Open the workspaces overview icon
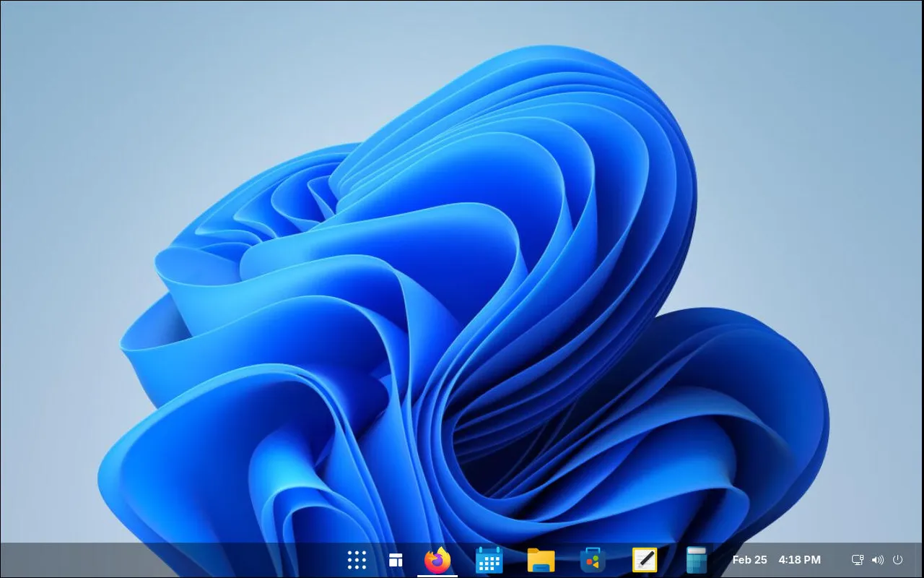 396,560
